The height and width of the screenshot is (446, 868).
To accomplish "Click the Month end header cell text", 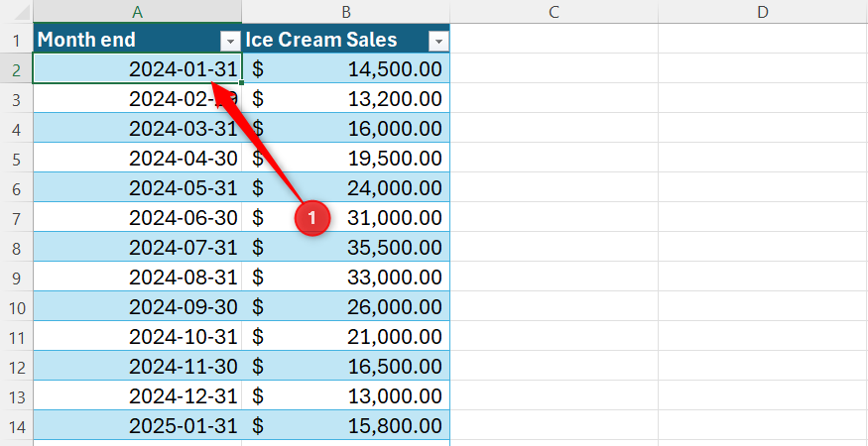I will click(x=86, y=40).
